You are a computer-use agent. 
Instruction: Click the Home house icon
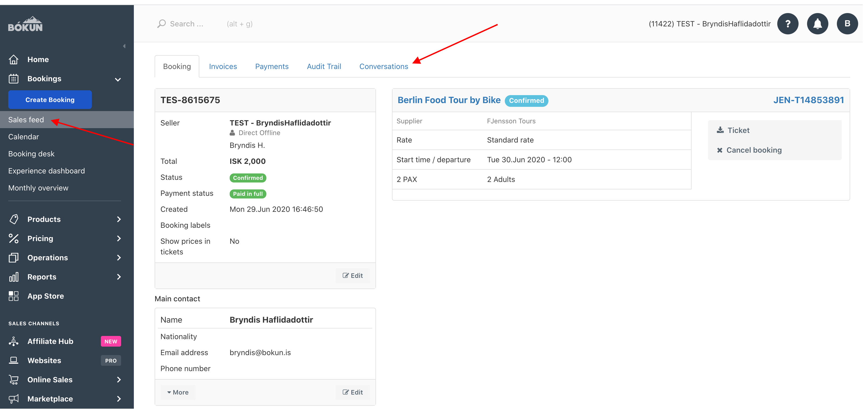point(14,59)
